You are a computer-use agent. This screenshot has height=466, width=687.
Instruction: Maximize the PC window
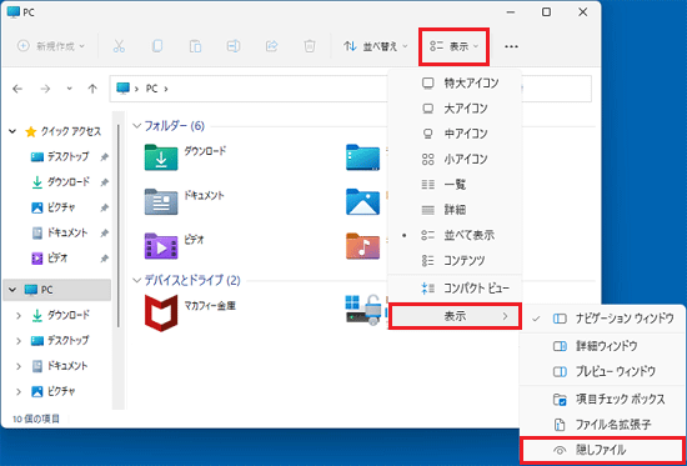[546, 12]
